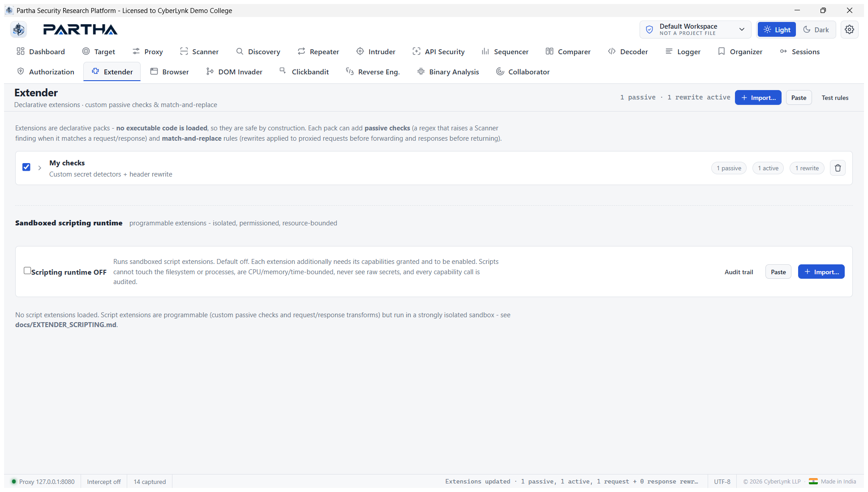The image size is (868, 492).
Task: Click the Proxy arrows icon
Action: (136, 52)
